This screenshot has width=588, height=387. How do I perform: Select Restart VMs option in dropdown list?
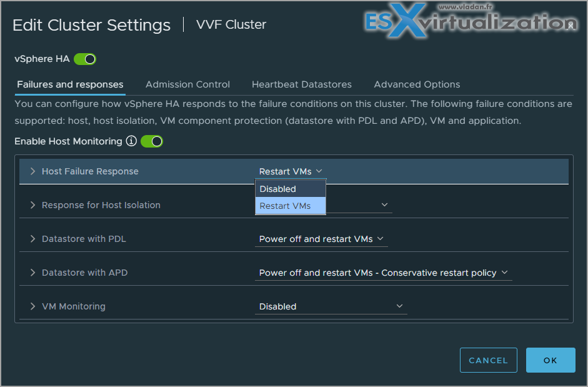[x=290, y=206]
